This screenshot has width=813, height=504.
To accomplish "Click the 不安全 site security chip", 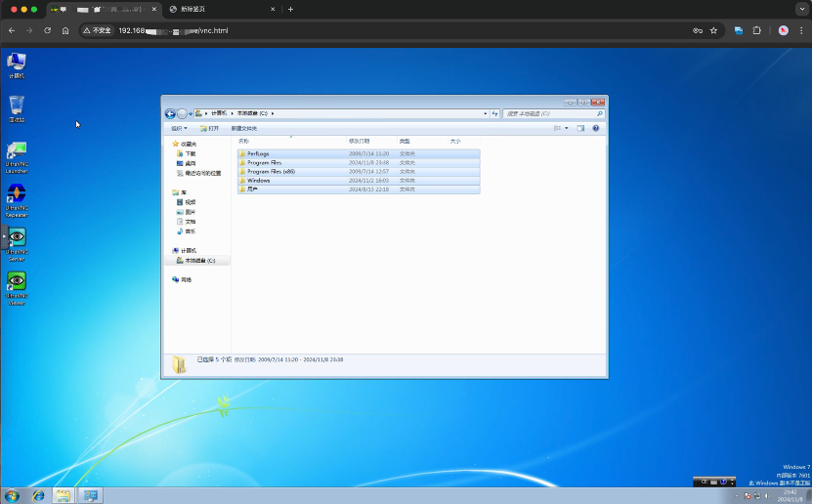I will pyautogui.click(x=98, y=30).
